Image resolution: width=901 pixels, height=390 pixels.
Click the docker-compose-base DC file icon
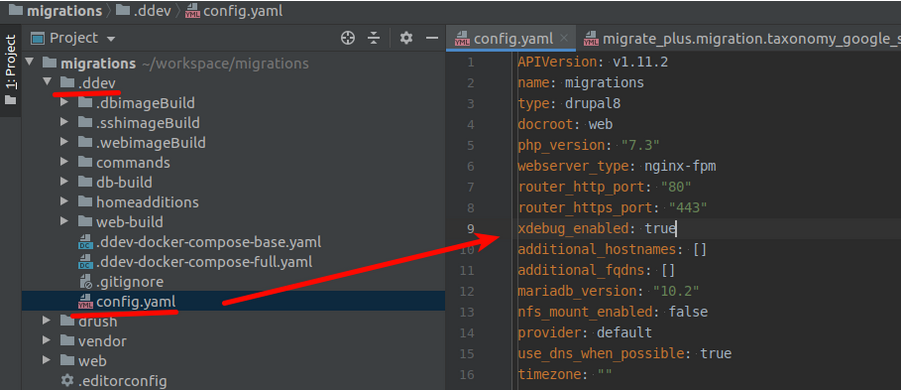[85, 242]
